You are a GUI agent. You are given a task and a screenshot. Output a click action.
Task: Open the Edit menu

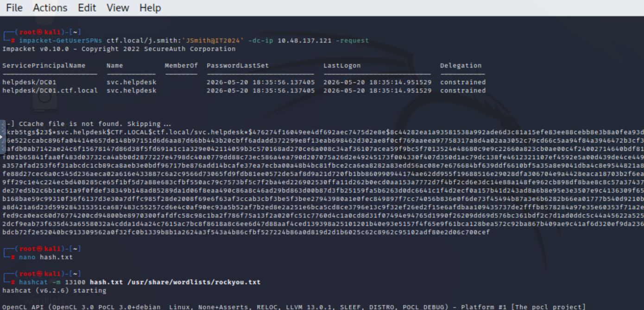87,8
